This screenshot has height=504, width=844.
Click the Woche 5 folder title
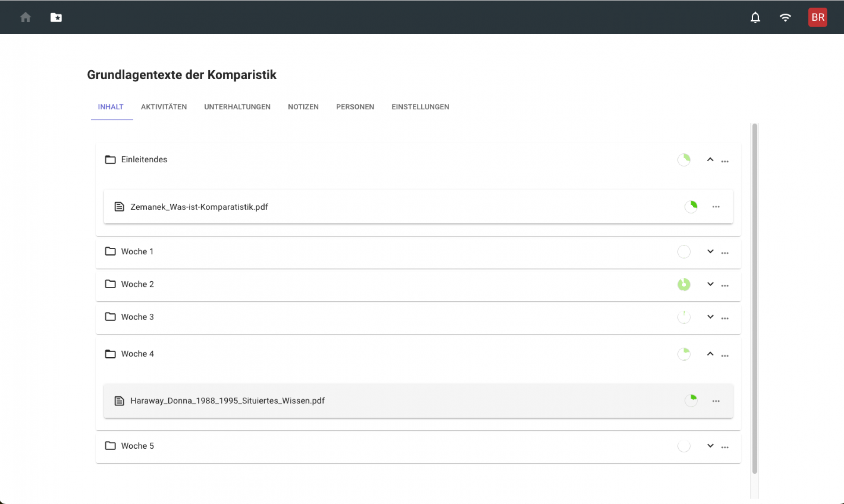[138, 446]
